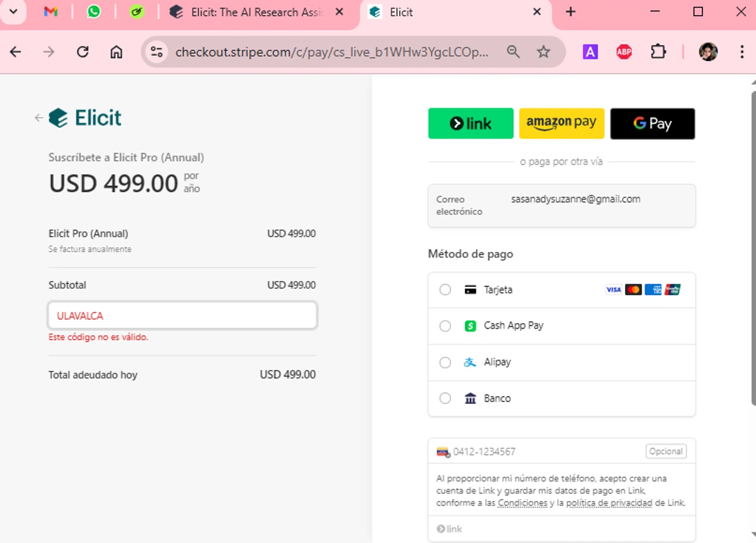
Task: Close the active Elicit checkout tab
Action: [x=537, y=12]
